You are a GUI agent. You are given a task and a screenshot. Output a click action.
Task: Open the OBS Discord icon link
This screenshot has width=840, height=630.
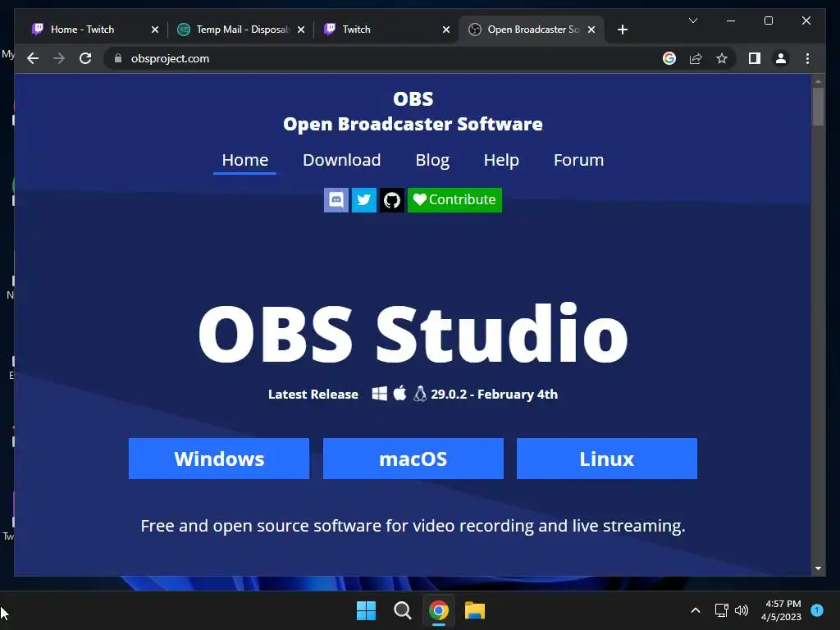[x=336, y=200]
